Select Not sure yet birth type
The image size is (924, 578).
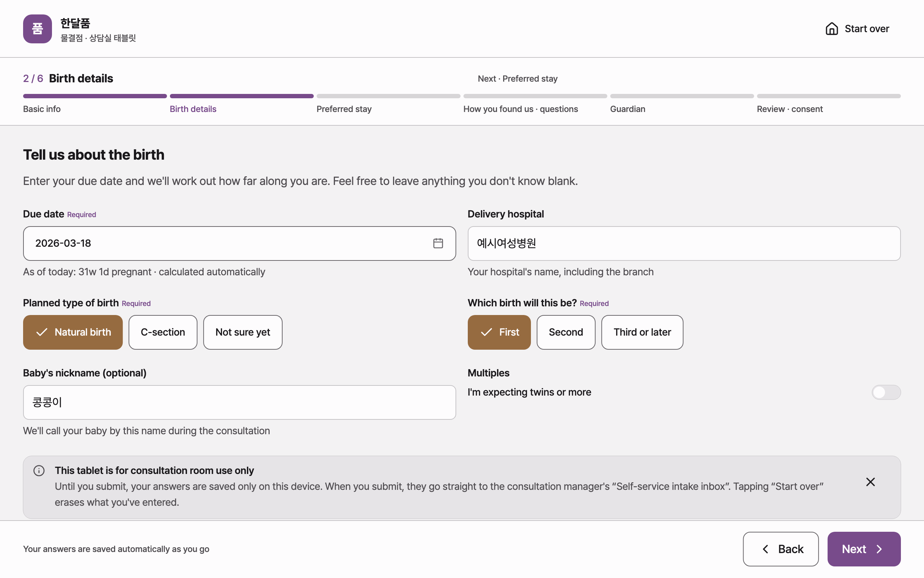[x=243, y=332]
